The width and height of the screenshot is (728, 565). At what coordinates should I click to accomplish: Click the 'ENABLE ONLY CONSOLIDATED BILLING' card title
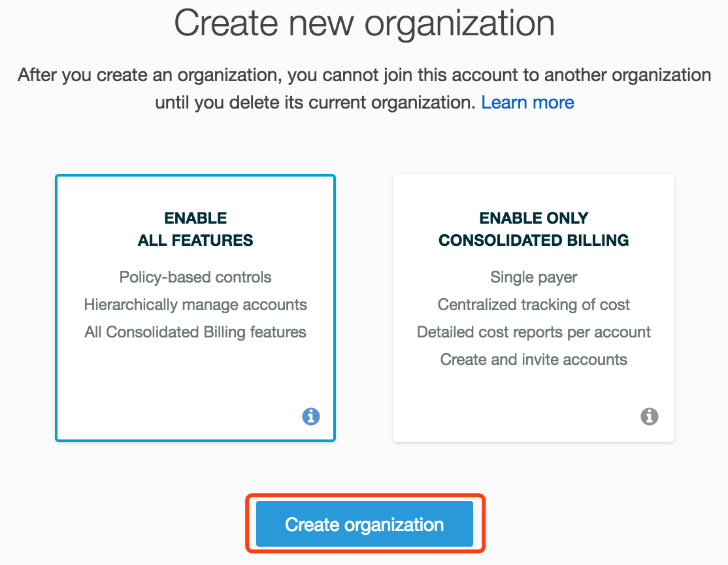pos(533,229)
